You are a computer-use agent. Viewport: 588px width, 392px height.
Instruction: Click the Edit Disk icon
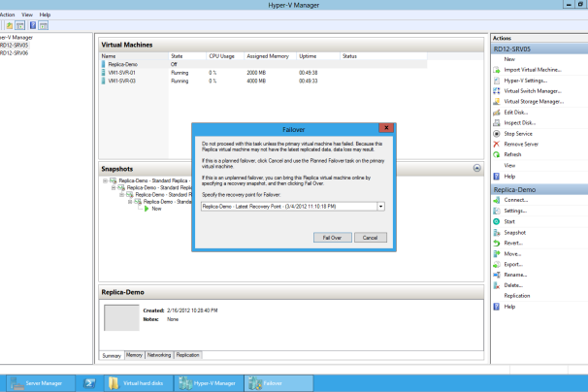tap(497, 113)
